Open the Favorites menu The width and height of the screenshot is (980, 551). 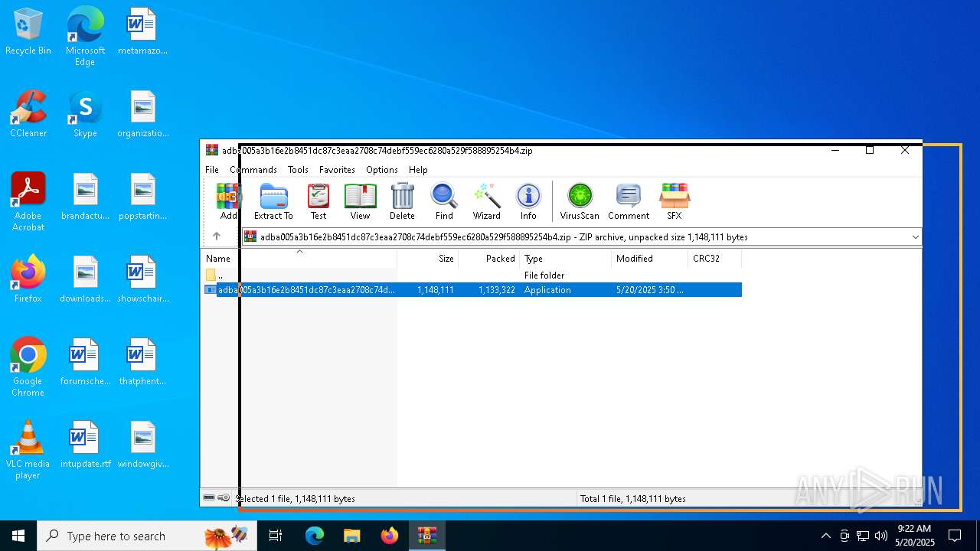(337, 170)
